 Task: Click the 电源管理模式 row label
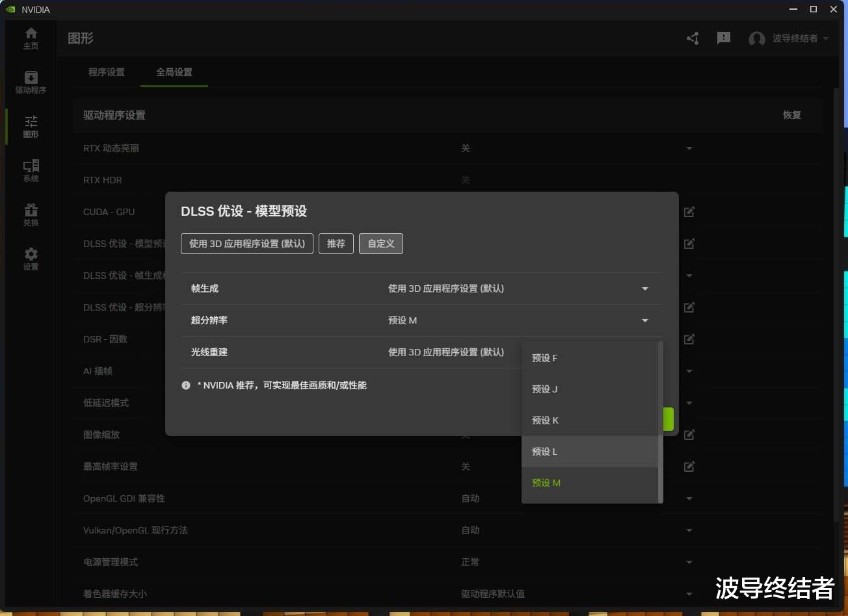click(x=111, y=562)
